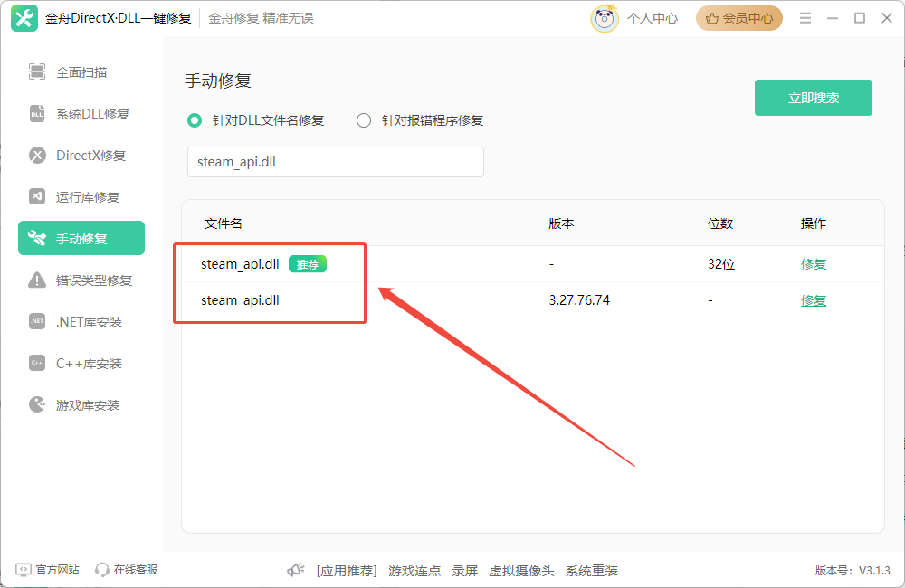Click the green app logo in title bar
The height and width of the screenshot is (588, 905).
[24, 18]
